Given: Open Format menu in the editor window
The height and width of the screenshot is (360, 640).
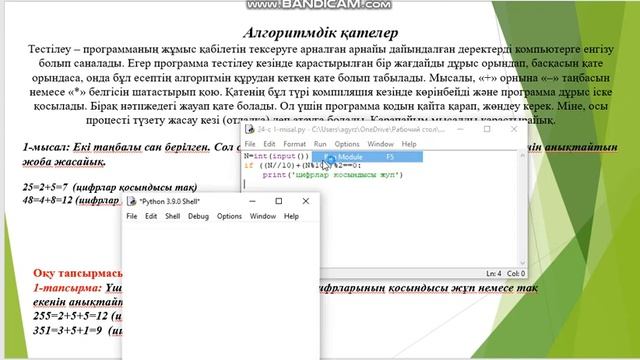Looking at the screenshot, I should tap(295, 144).
